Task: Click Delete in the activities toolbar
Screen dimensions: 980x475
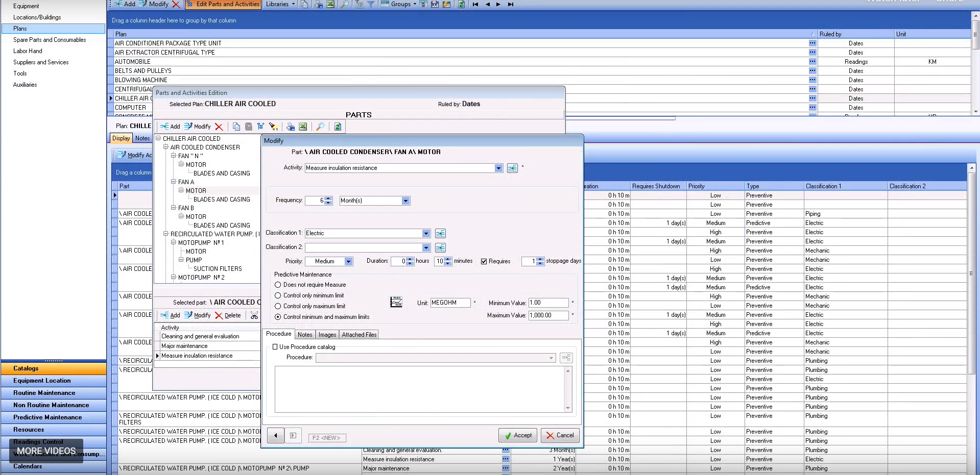Action: pos(228,315)
